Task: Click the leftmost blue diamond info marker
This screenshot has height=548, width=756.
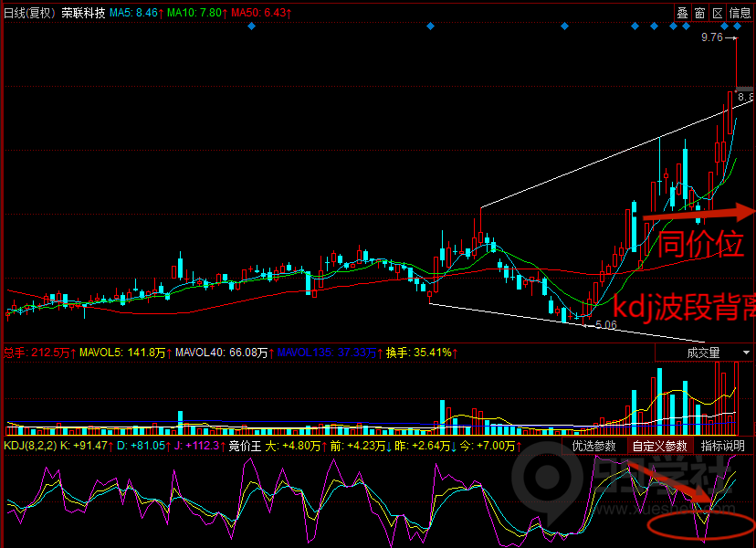Action: [251, 26]
